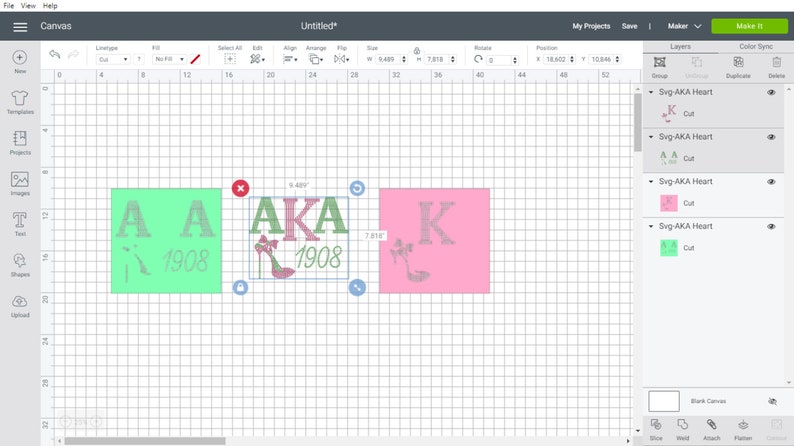
Task: Click the Weld tool
Action: [x=683, y=429]
